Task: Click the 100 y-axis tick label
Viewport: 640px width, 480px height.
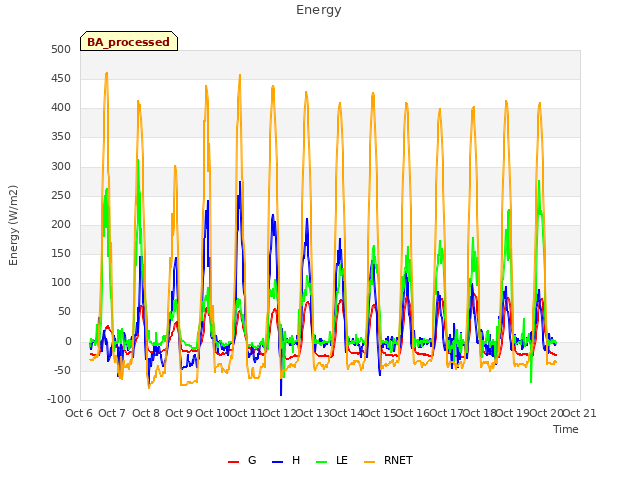Action: click(x=61, y=282)
